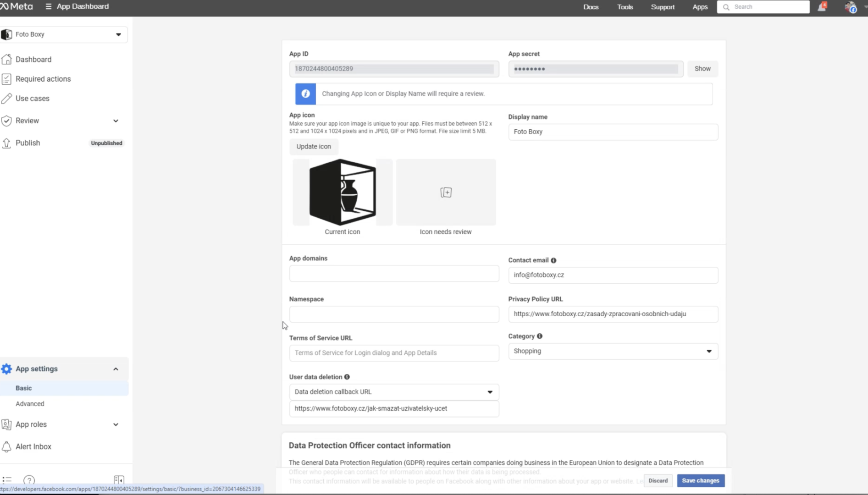
Task: Click the Namespace field
Action: coord(394,314)
